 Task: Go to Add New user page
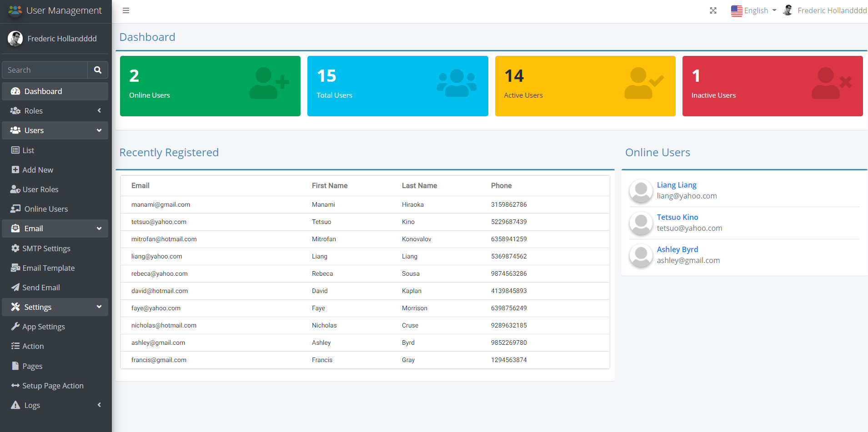[38, 170]
